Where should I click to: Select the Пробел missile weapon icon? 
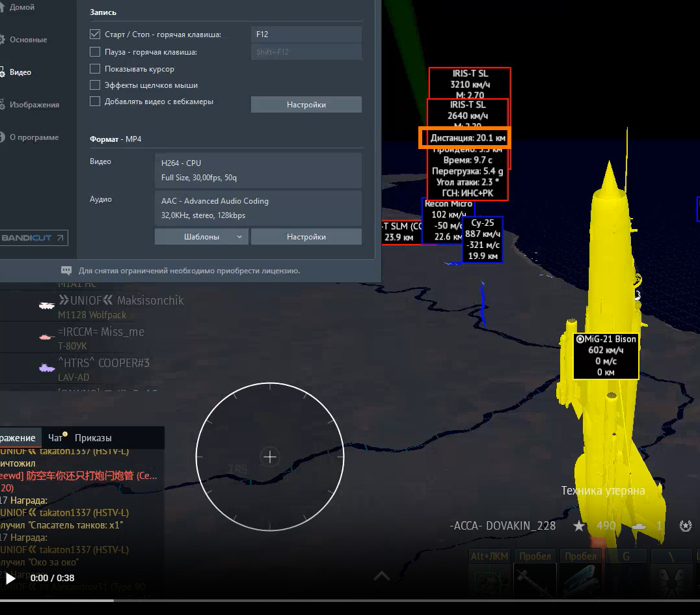click(535, 578)
